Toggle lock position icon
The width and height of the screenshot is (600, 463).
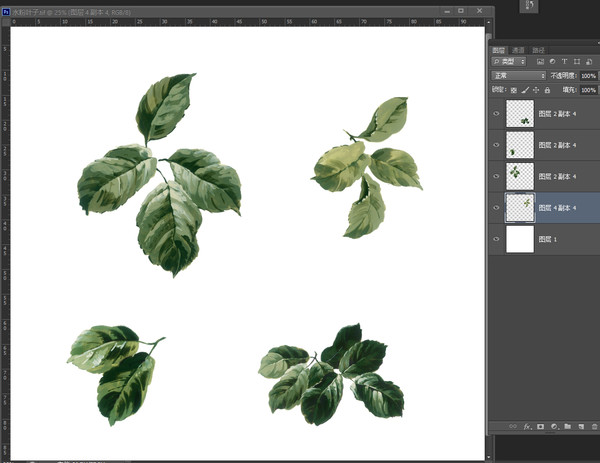[536, 90]
